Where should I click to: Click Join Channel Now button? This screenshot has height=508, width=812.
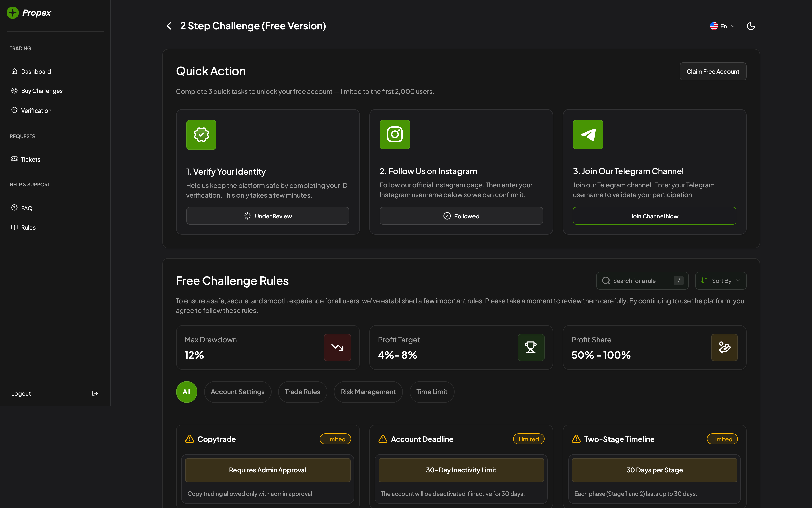[654, 216]
